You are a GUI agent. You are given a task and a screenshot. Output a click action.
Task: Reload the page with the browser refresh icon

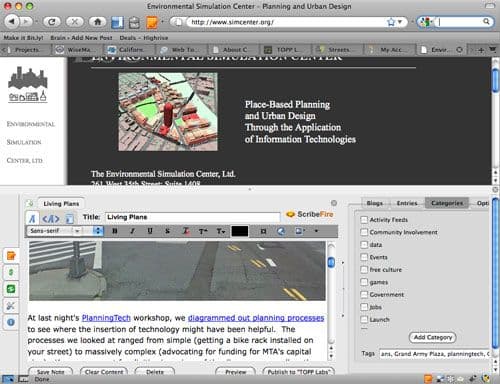pos(52,22)
